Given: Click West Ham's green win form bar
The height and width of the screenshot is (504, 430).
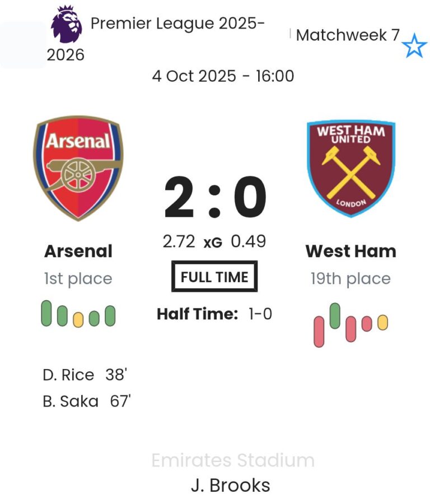Looking at the screenshot, I should point(335,316).
